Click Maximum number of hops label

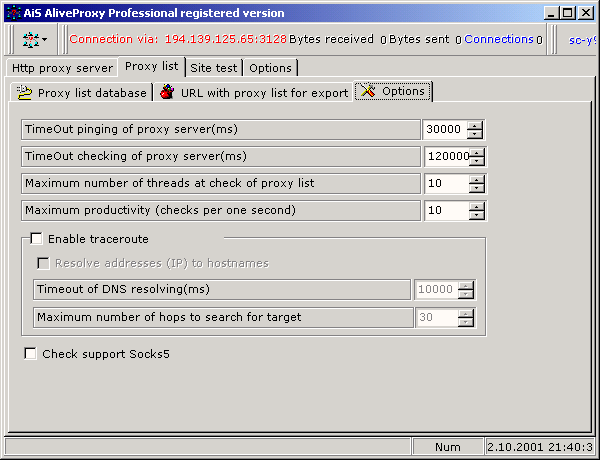pyautogui.click(x=223, y=317)
